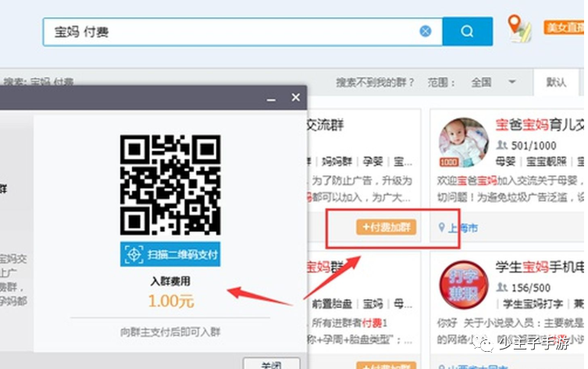Click the 1.00元 fee amount
Image resolution: width=588 pixels, height=369 pixels.
(171, 301)
